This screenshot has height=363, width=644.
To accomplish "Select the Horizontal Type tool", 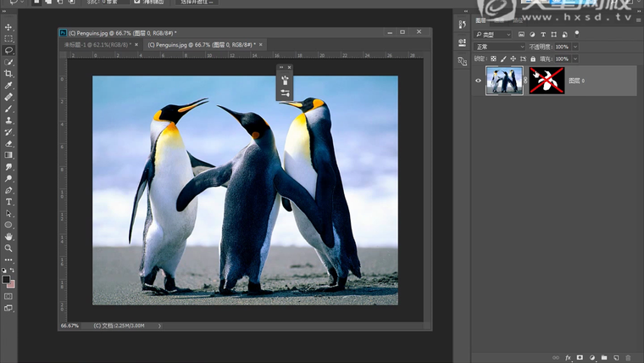I will coord(8,202).
